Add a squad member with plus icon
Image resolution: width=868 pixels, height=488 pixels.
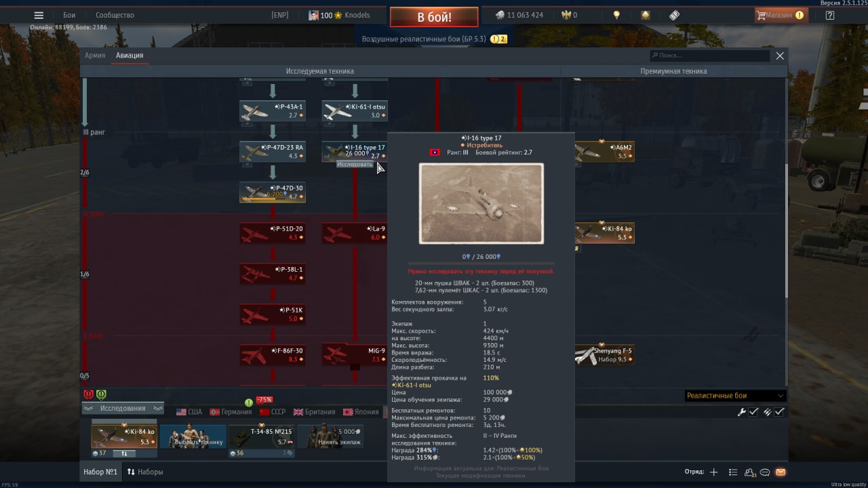713,472
